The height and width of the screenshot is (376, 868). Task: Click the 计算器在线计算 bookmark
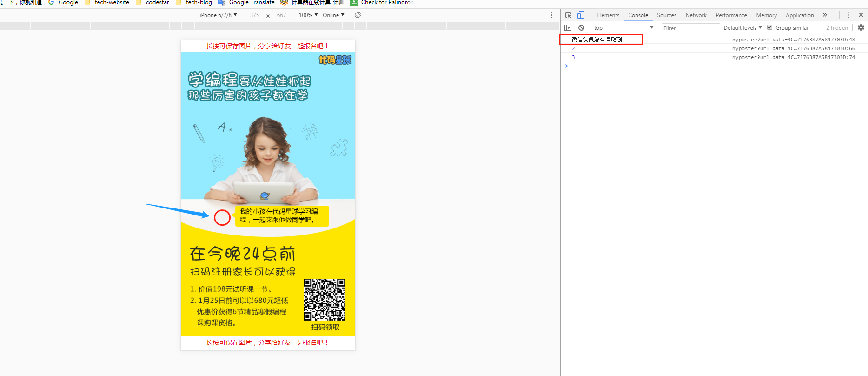(x=312, y=2)
